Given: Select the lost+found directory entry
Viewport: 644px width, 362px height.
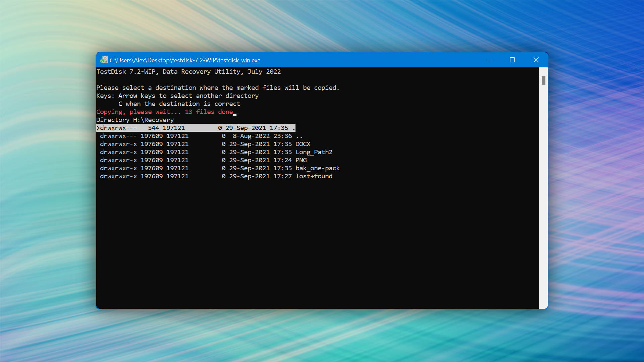Looking at the screenshot, I should click(216, 176).
